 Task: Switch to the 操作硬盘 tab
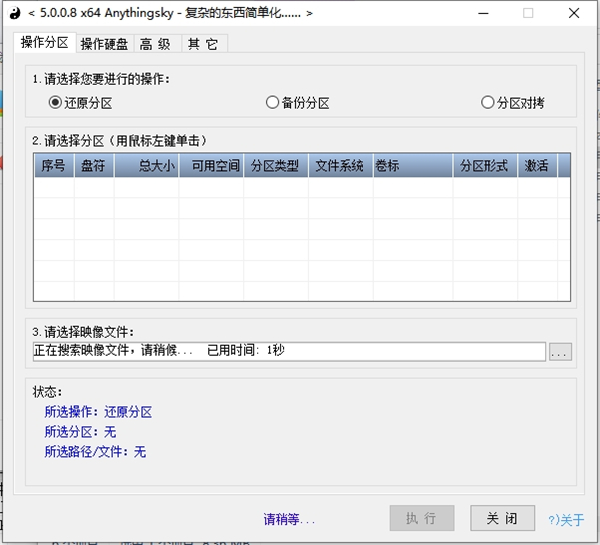[x=104, y=44]
